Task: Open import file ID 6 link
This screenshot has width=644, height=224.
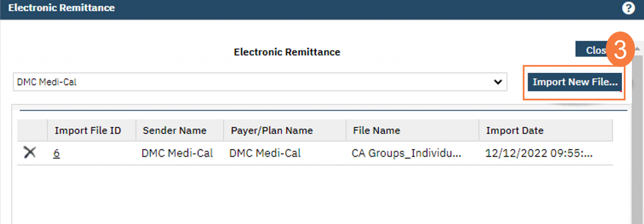Action: point(57,153)
